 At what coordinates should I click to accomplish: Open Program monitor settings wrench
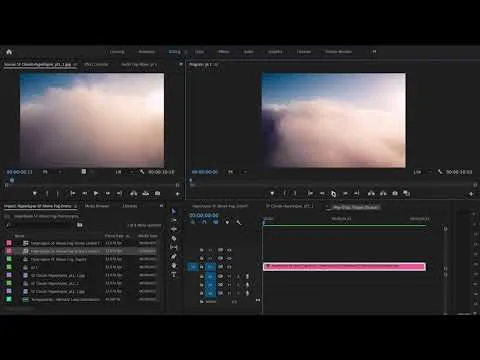440,172
